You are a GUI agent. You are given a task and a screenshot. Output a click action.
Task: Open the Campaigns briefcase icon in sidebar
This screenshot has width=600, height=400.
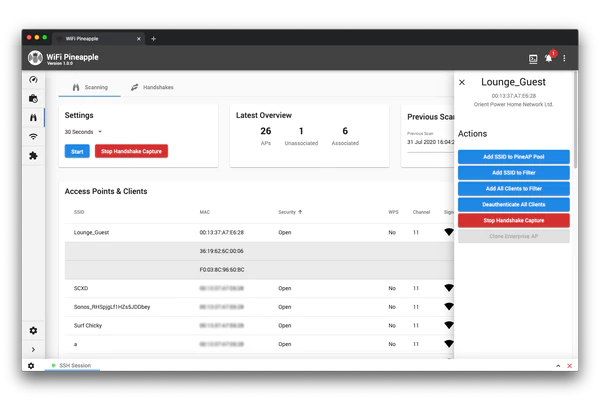click(33, 98)
